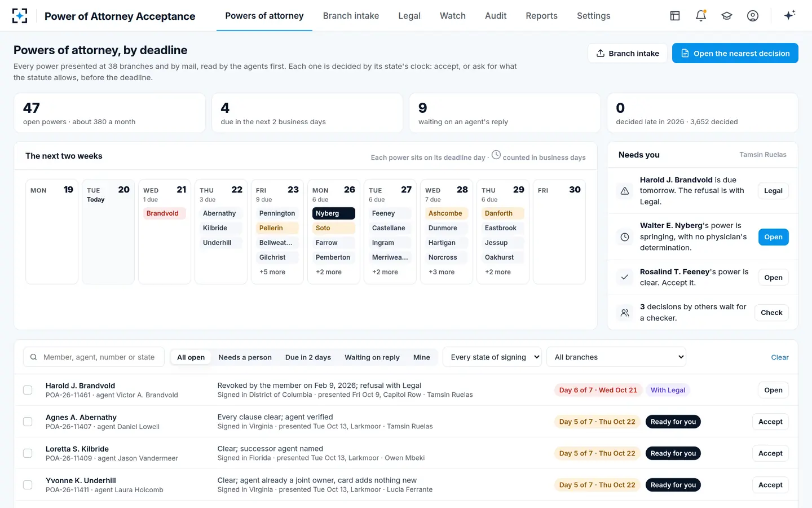Open the notifications bell
The image size is (812, 508).
(x=701, y=16)
